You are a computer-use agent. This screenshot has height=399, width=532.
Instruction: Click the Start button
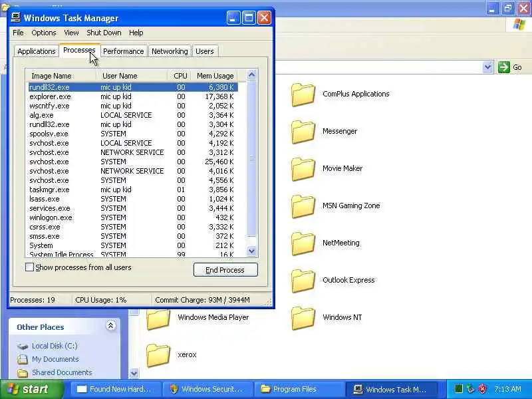point(32,389)
